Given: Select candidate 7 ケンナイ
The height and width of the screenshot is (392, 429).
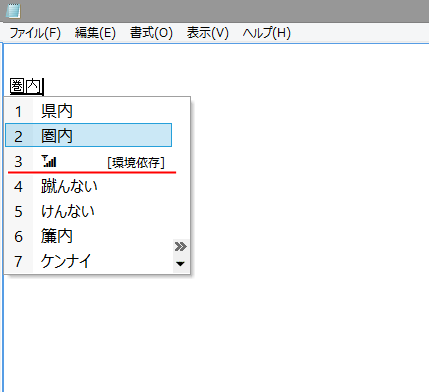Looking at the screenshot, I should pyautogui.click(x=88, y=261).
